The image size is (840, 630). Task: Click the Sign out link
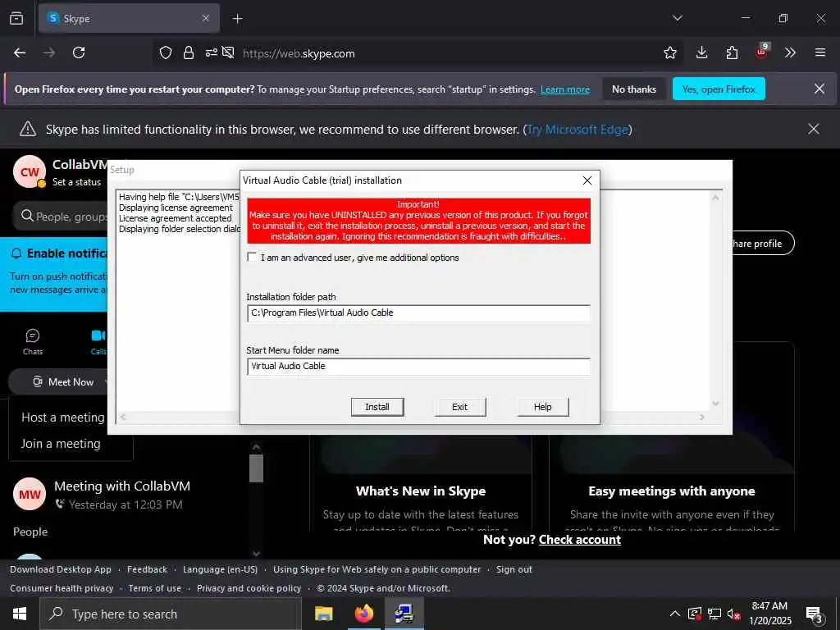click(x=514, y=569)
